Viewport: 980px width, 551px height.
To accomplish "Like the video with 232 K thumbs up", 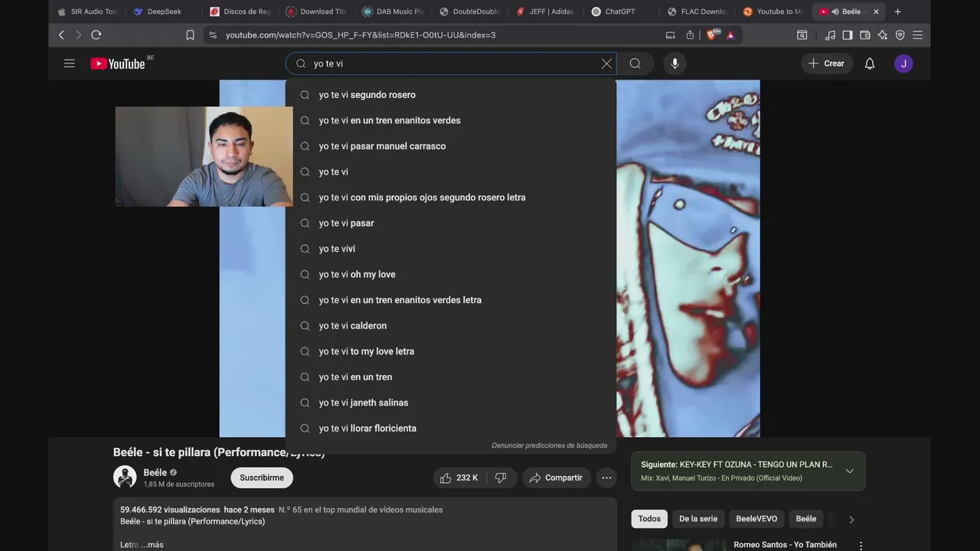I will tap(459, 478).
